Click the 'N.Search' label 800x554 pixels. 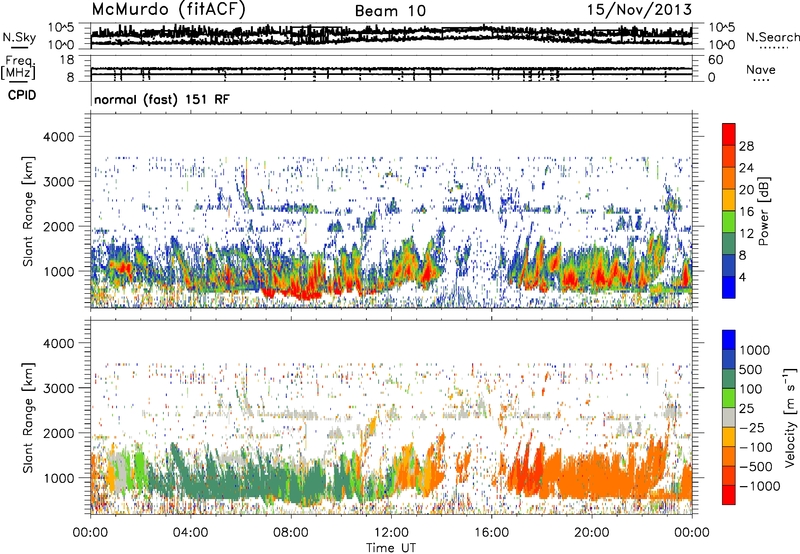[x=772, y=37]
